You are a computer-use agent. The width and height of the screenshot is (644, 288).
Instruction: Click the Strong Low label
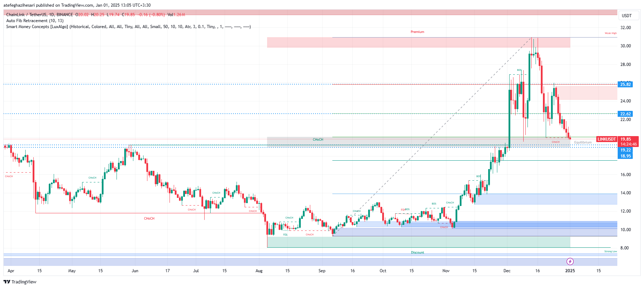click(x=610, y=252)
